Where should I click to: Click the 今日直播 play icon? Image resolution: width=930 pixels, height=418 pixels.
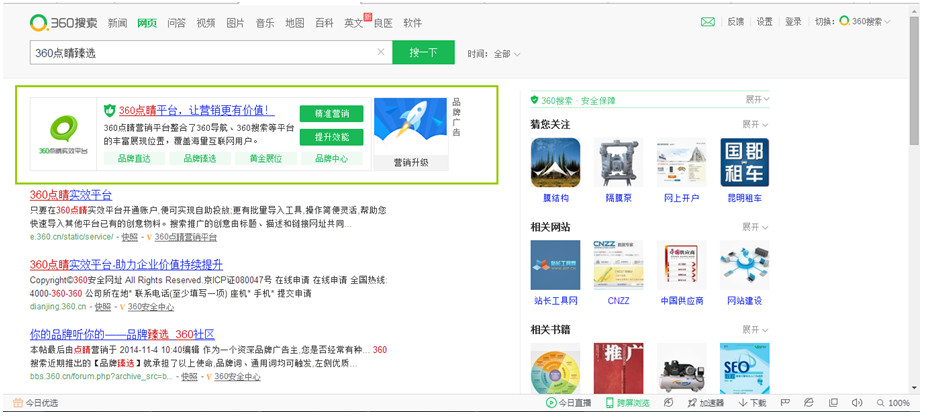[551, 403]
